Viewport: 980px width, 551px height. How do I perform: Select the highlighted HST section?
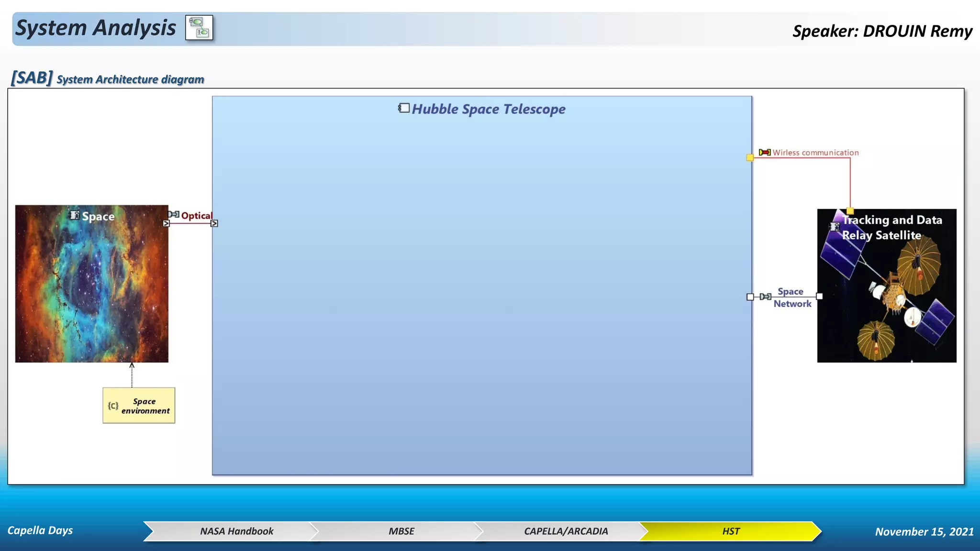(730, 531)
